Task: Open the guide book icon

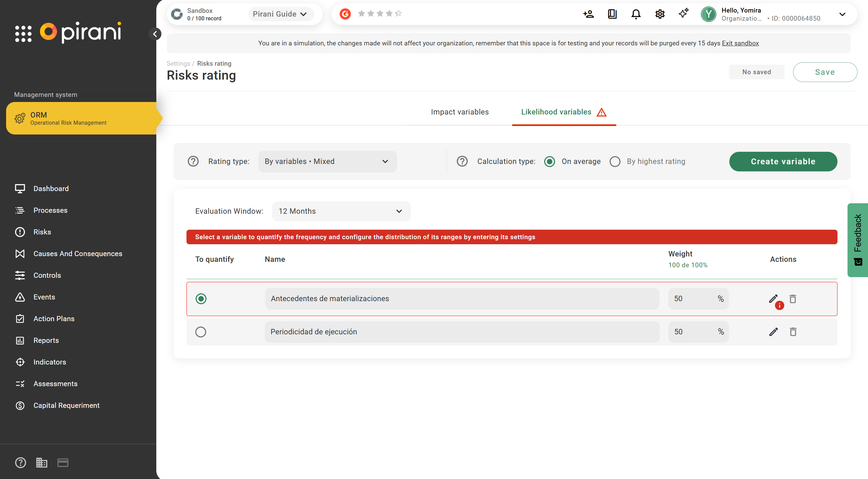Action: (612, 14)
